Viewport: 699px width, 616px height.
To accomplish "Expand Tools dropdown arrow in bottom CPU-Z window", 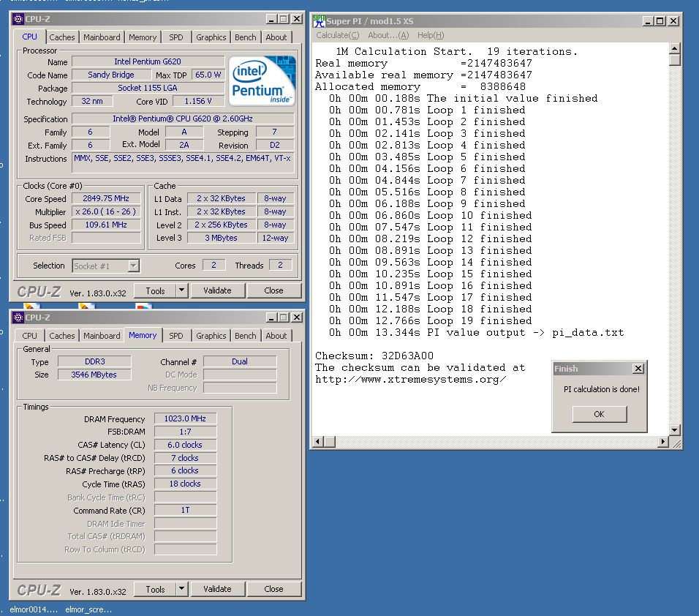I will [x=181, y=589].
